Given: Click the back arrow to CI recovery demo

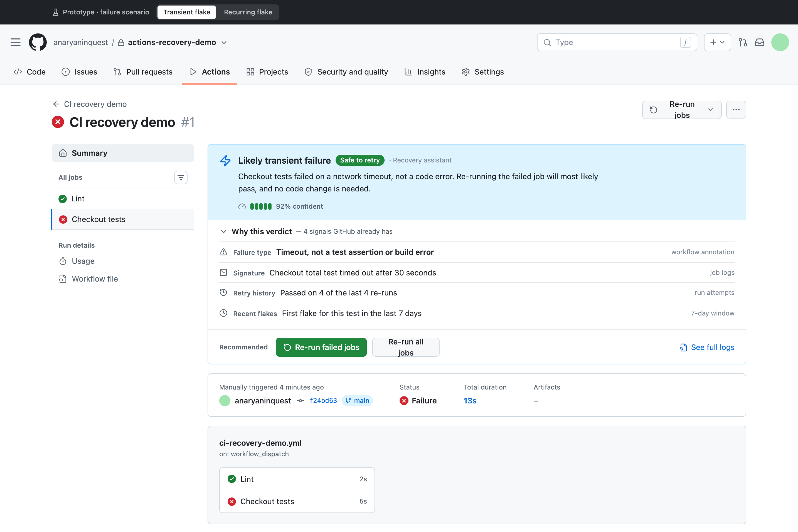Looking at the screenshot, I should click(x=56, y=104).
